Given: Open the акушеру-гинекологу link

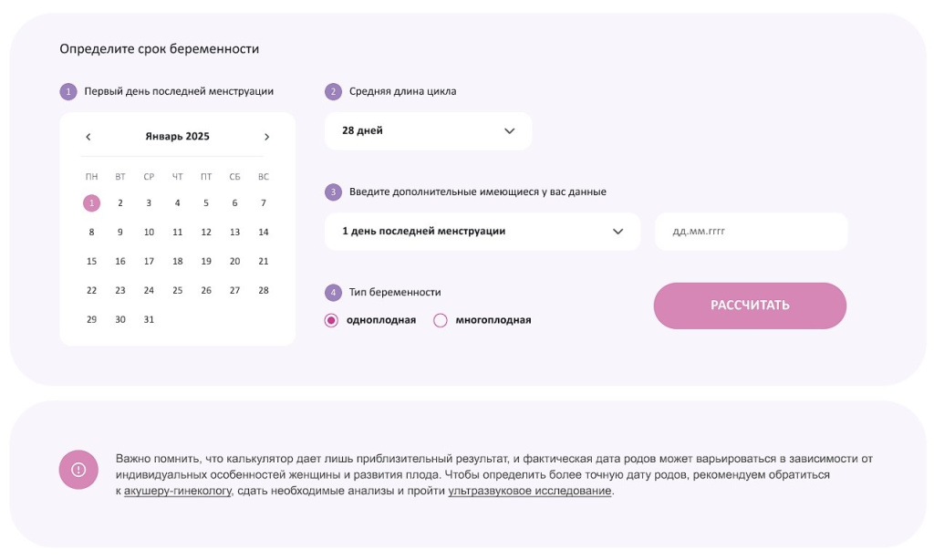Looking at the screenshot, I should 178,491.
